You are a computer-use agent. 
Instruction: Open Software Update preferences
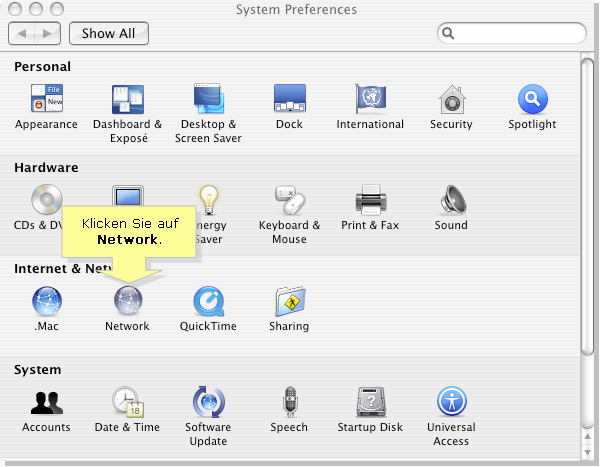click(x=209, y=402)
